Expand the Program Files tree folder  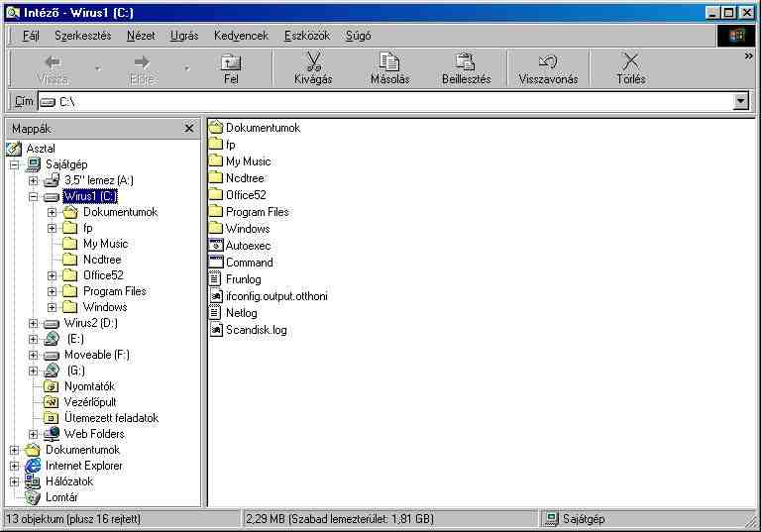[53, 291]
